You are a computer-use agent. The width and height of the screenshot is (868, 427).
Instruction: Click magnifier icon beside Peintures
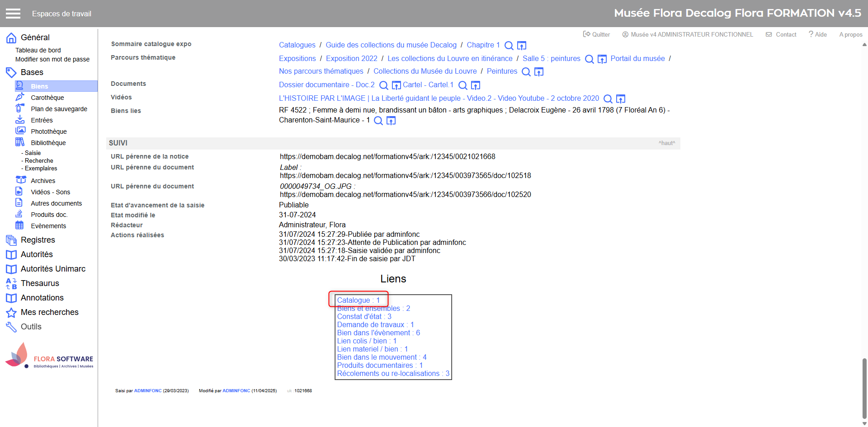[x=526, y=72]
